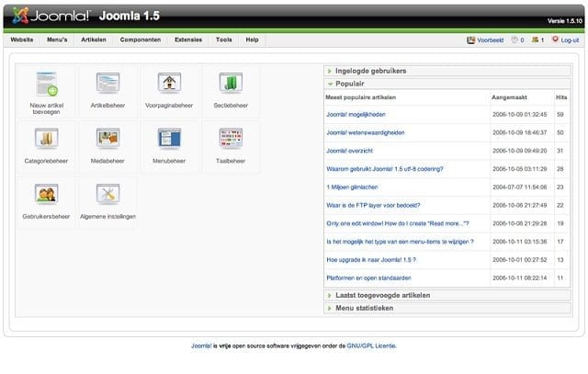Open Waarom gebruikt Joomla! 1.5 utf-8 codering
This screenshot has height=374, width=588.
click(385, 169)
